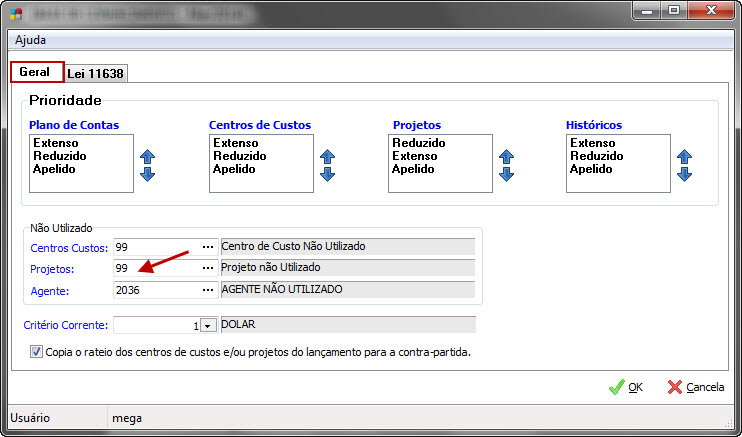Switch to Lei 11638 tab
This screenshot has height=437, width=742.
pyautogui.click(x=97, y=73)
